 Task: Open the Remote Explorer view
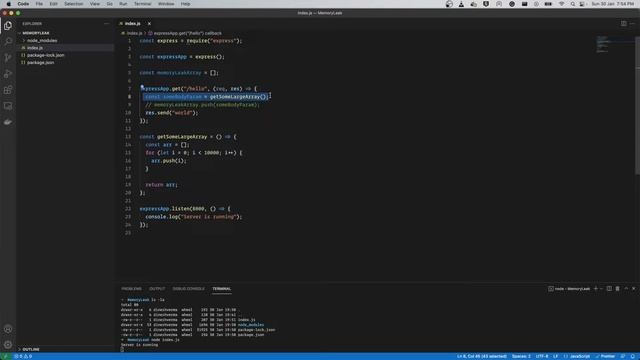pos(8,106)
